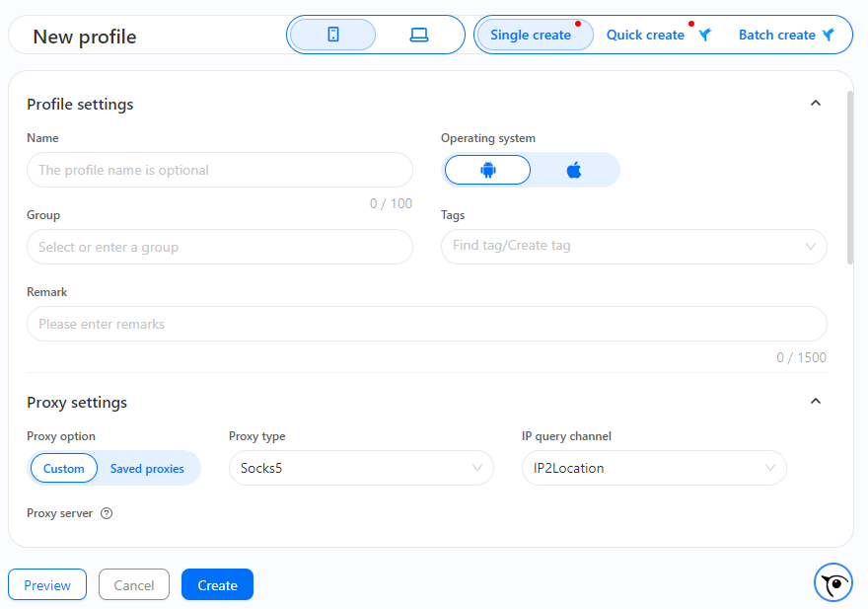This screenshot has width=868, height=609.
Task: Open the Proxy type Socks5 dropdown
Action: pos(361,468)
